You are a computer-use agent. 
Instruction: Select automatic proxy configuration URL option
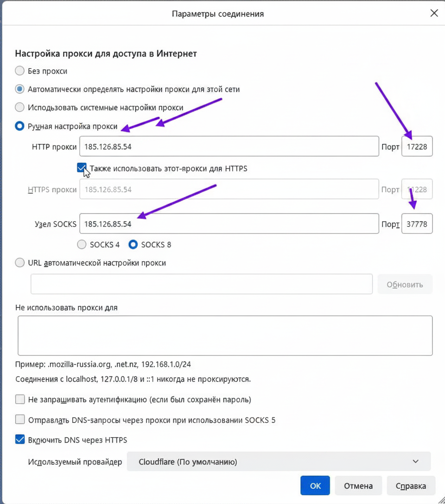19,263
